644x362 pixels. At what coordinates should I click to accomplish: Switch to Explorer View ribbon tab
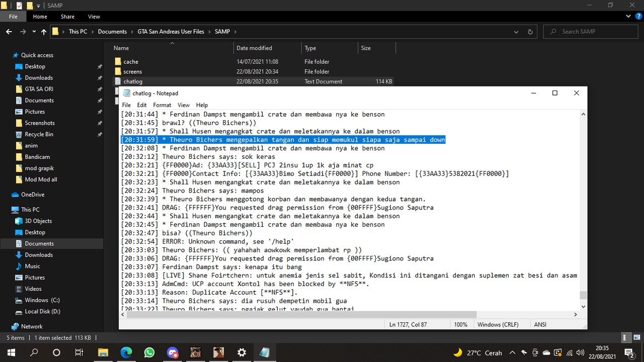(x=94, y=17)
